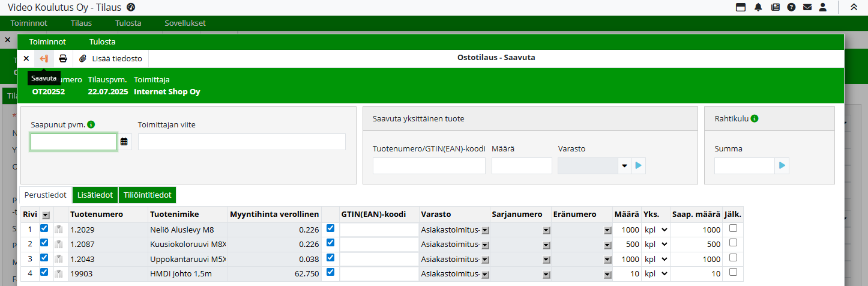Click the user profile icon
The image size is (868, 286).
click(x=823, y=7)
